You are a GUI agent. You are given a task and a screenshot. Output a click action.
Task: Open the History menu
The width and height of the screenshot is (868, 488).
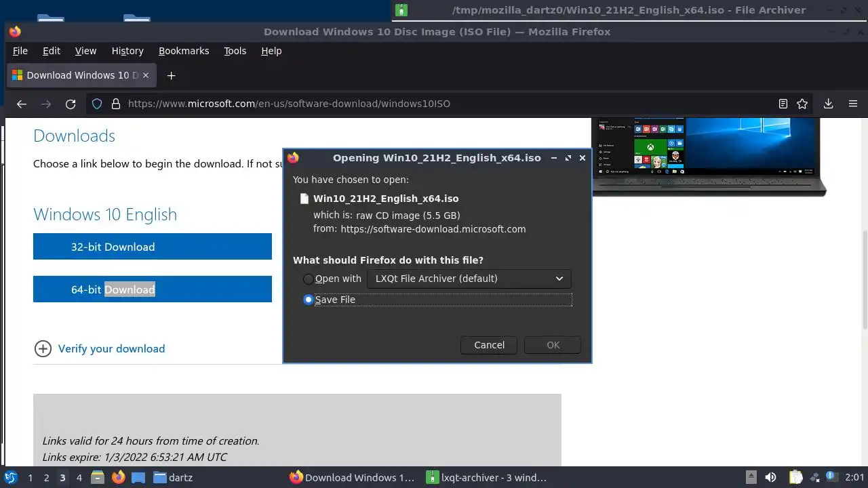point(127,51)
